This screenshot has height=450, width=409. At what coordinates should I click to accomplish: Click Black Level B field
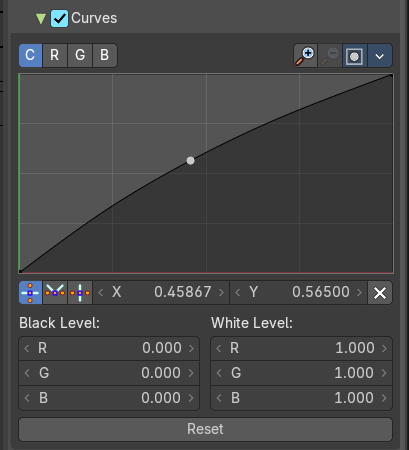pyautogui.click(x=109, y=398)
